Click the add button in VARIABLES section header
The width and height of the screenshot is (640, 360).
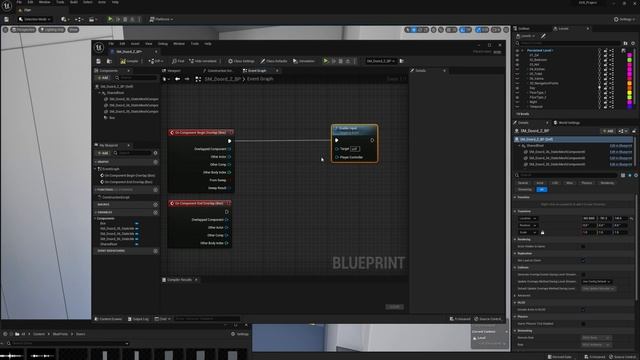(156, 212)
